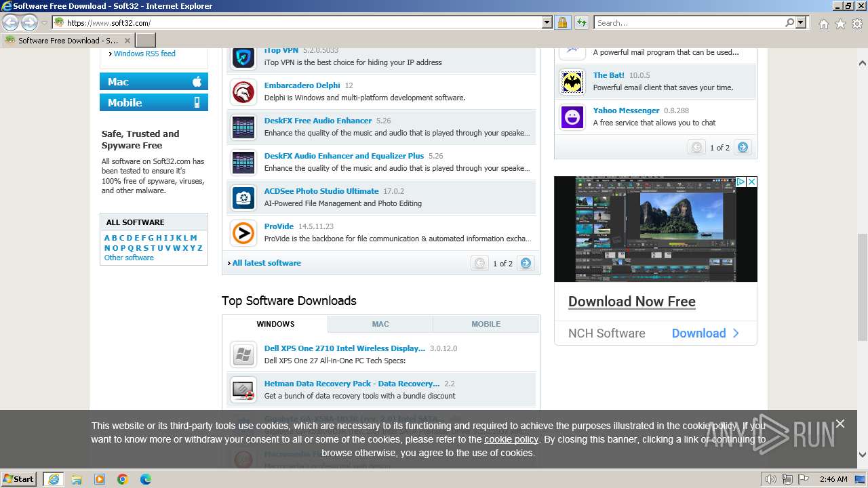Open the Other software link
Screen dimensions: 868x488
[x=129, y=258]
